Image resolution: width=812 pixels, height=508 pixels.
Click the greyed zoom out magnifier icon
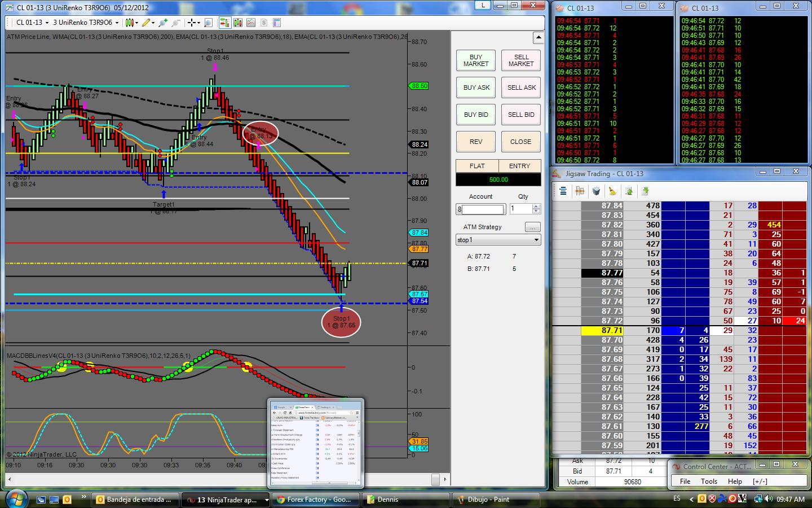(175, 23)
